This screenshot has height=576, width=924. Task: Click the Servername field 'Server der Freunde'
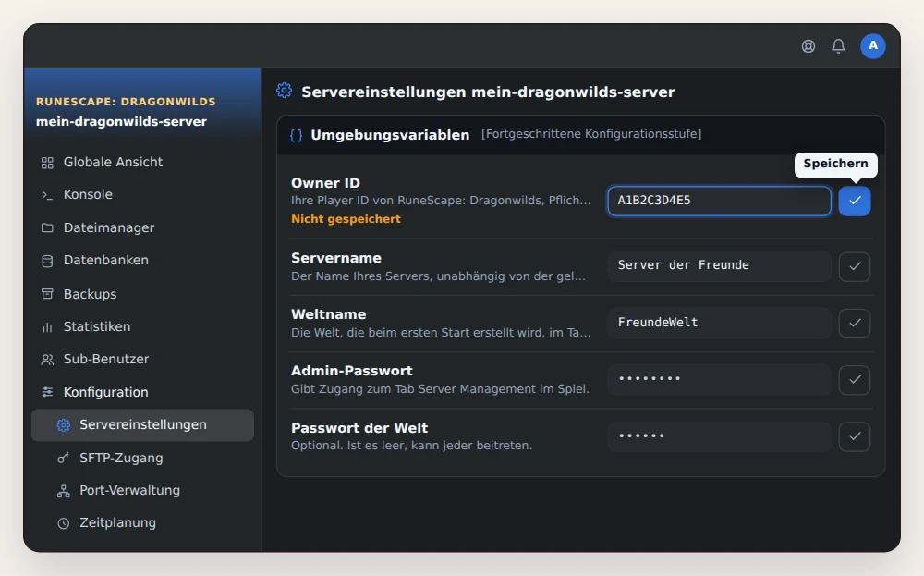719,266
